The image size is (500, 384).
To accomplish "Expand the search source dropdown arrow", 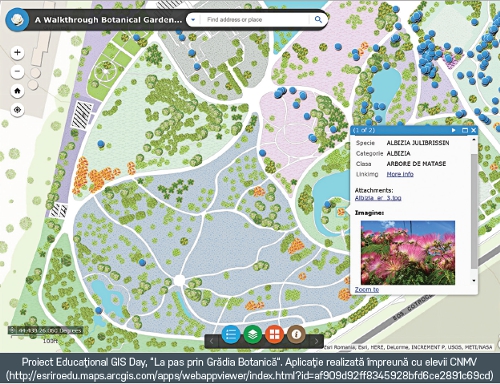I will tap(193, 20).
